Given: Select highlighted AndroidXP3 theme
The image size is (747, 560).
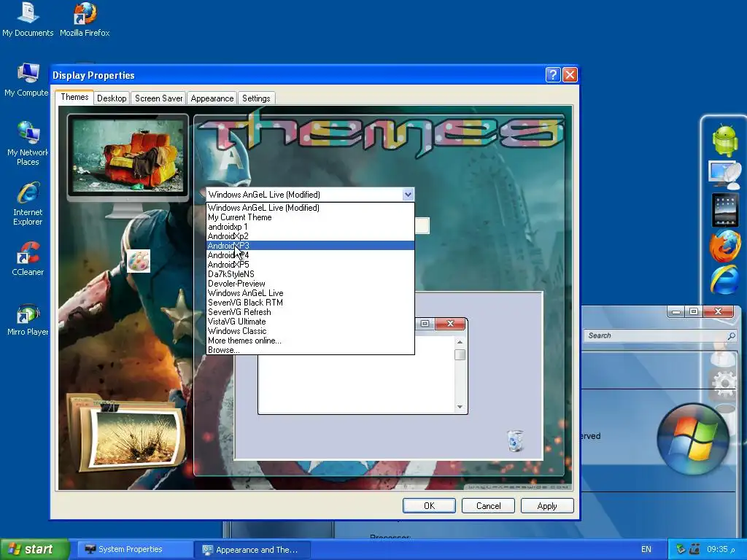Looking at the screenshot, I should click(x=310, y=246).
